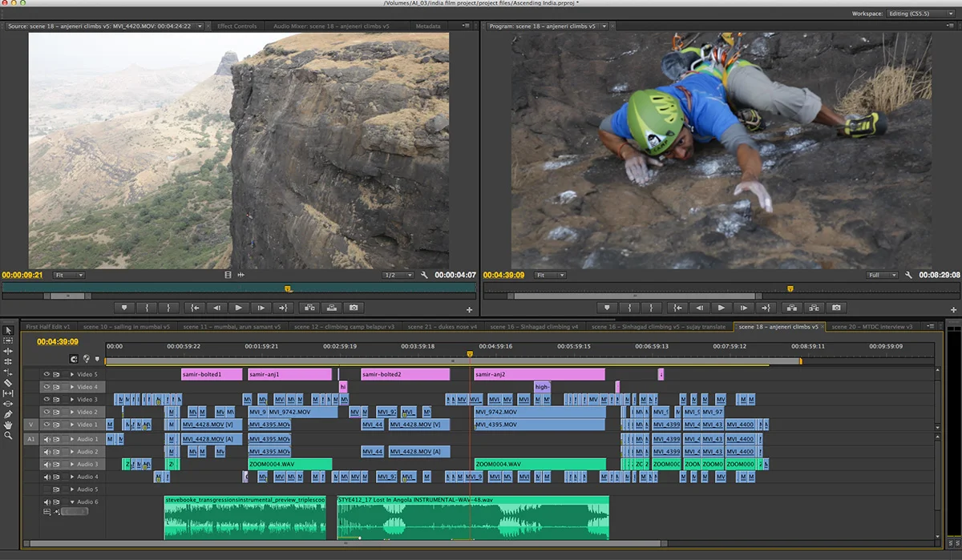Click the Source monitor playhead marker
The image size is (962, 560).
[288, 288]
